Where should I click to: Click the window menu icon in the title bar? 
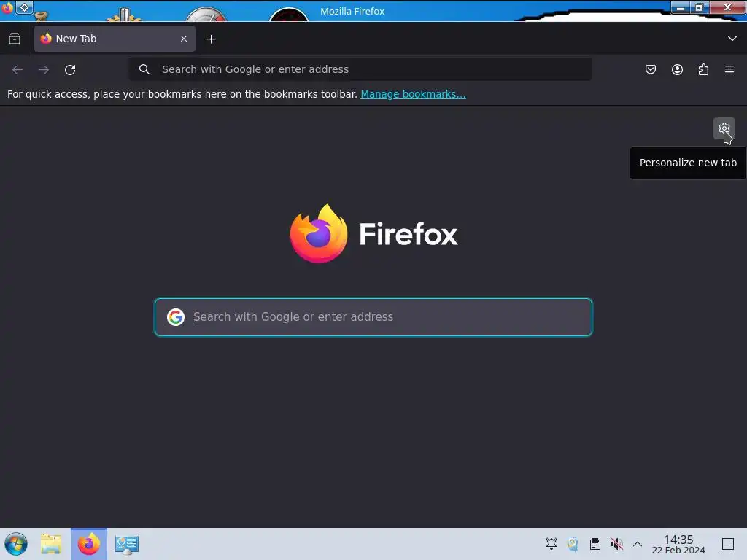[x=7, y=7]
